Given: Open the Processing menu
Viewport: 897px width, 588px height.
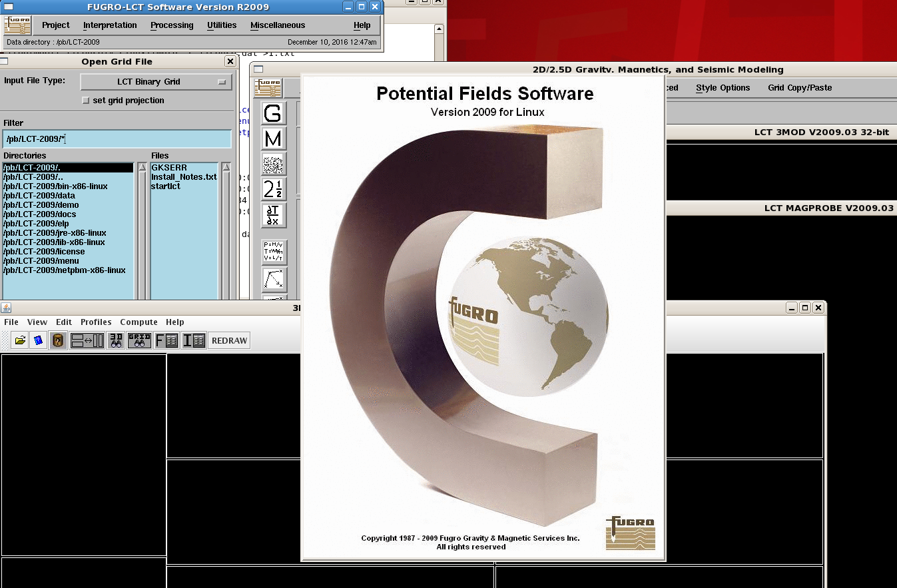Looking at the screenshot, I should [172, 25].
